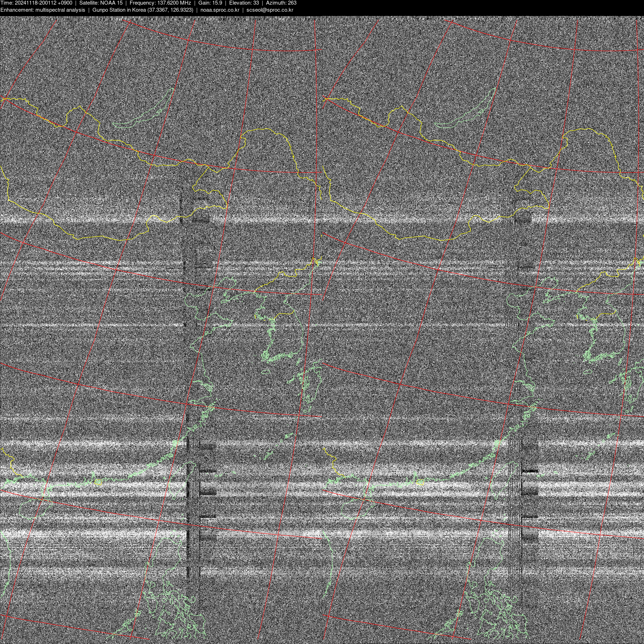Click the scseol@sproc.co.kr email address
Viewport: 644px width, 644px height.
(270, 10)
